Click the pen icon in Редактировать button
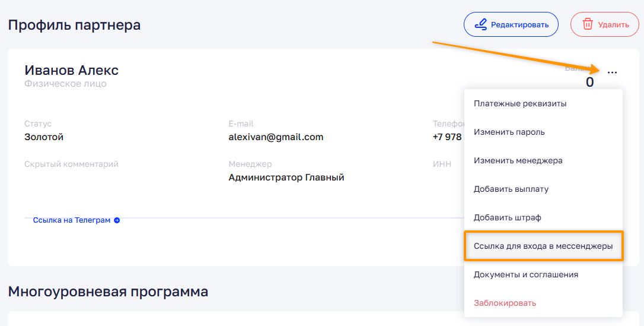 (480, 25)
